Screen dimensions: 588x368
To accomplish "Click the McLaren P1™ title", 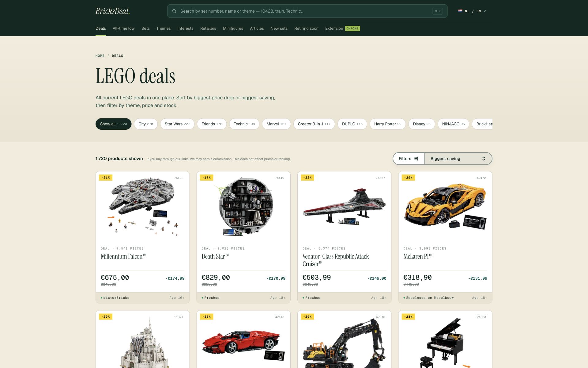I will click(418, 256).
